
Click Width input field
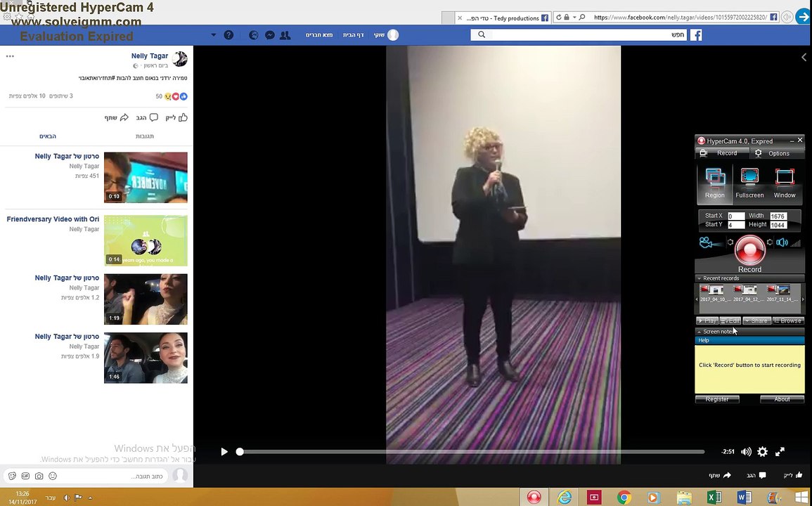(778, 216)
